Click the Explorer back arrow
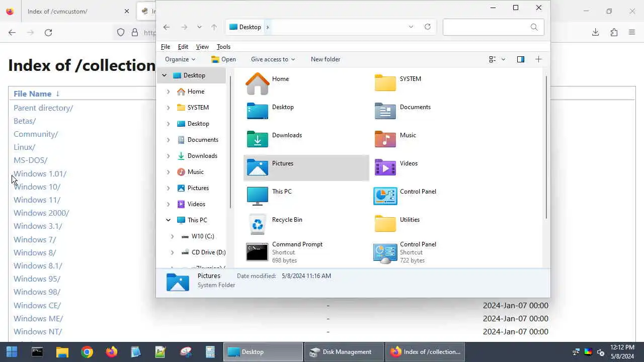 [x=167, y=27]
